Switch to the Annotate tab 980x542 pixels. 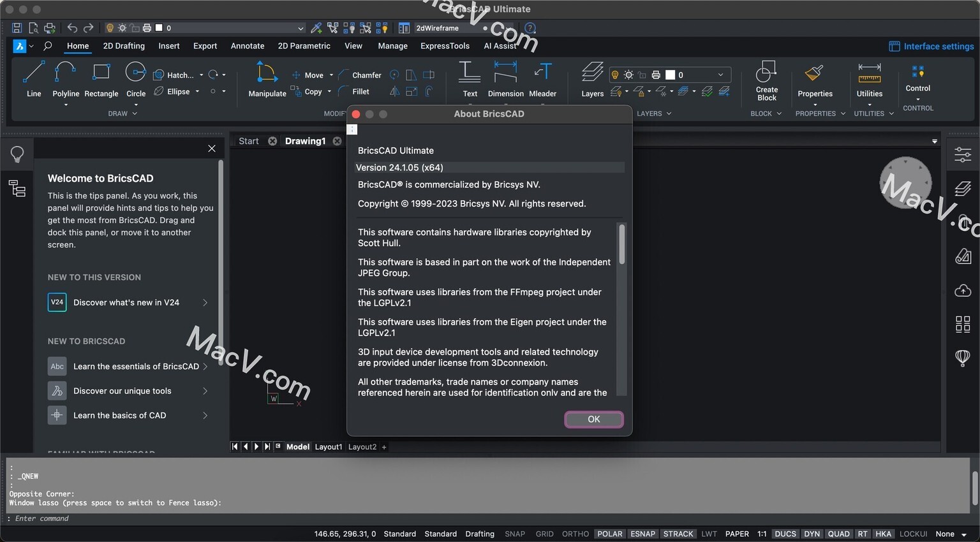click(248, 46)
